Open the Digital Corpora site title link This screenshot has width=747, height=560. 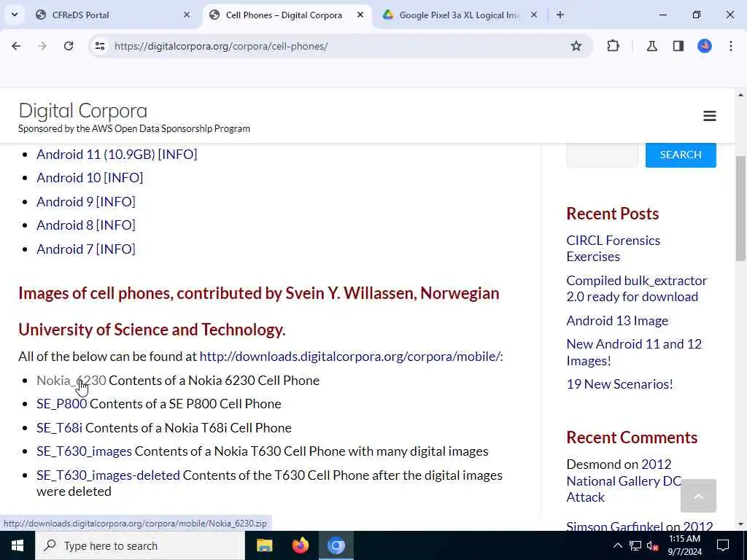(x=83, y=111)
